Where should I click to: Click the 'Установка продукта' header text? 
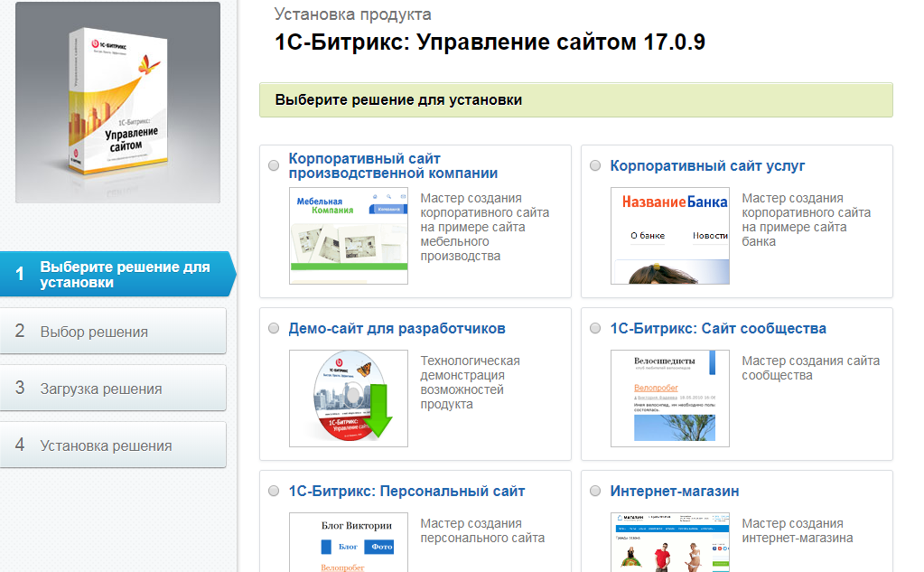(x=352, y=14)
